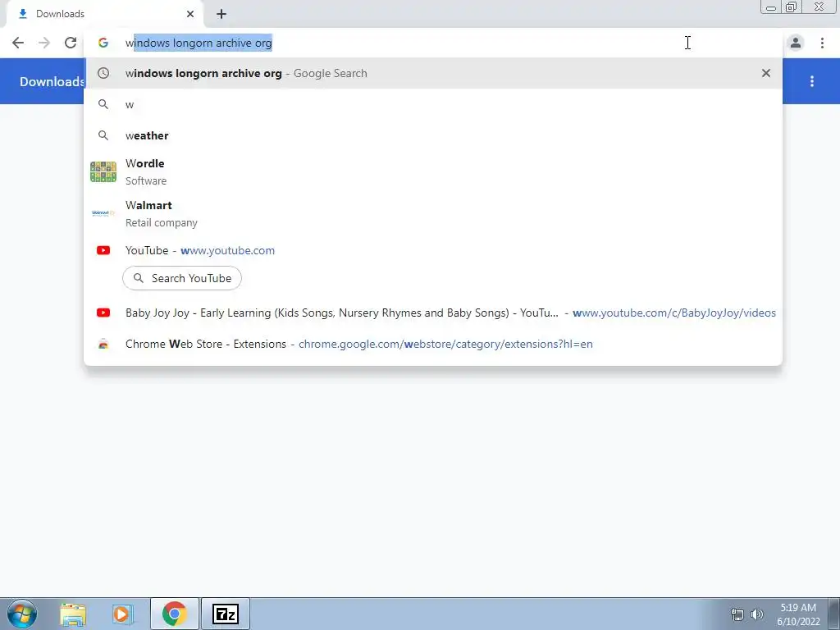Image resolution: width=840 pixels, height=630 pixels.
Task: Select the windows longorn archive org Google Search suggestion
Action: (x=433, y=73)
